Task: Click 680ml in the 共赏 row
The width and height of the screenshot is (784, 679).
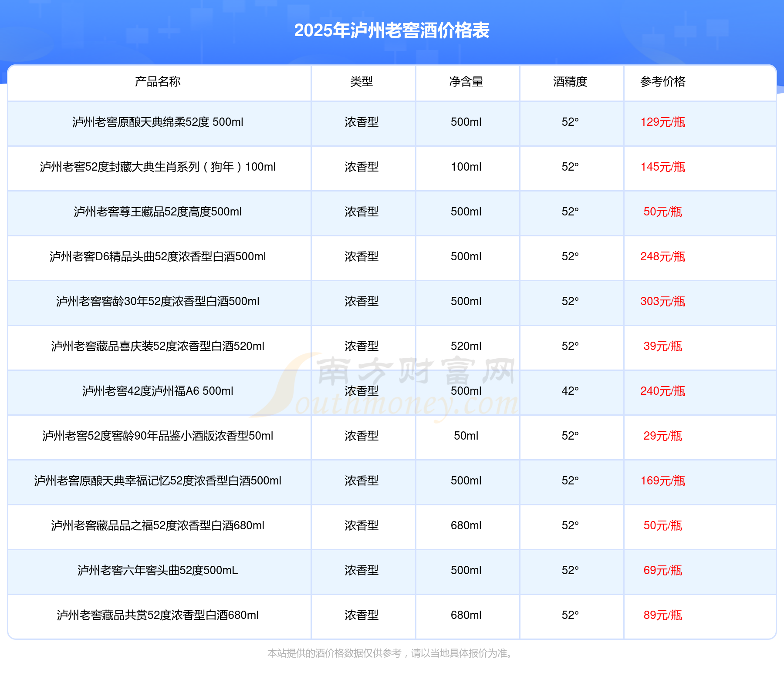Action: (x=466, y=615)
